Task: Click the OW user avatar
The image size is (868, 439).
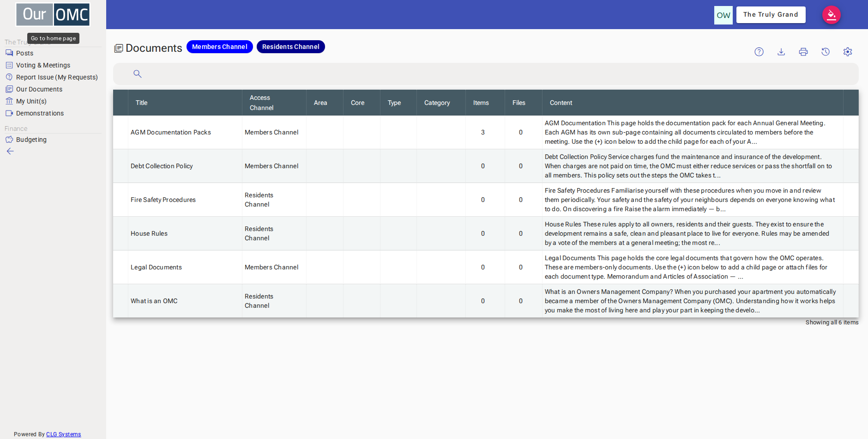Action: (x=723, y=15)
